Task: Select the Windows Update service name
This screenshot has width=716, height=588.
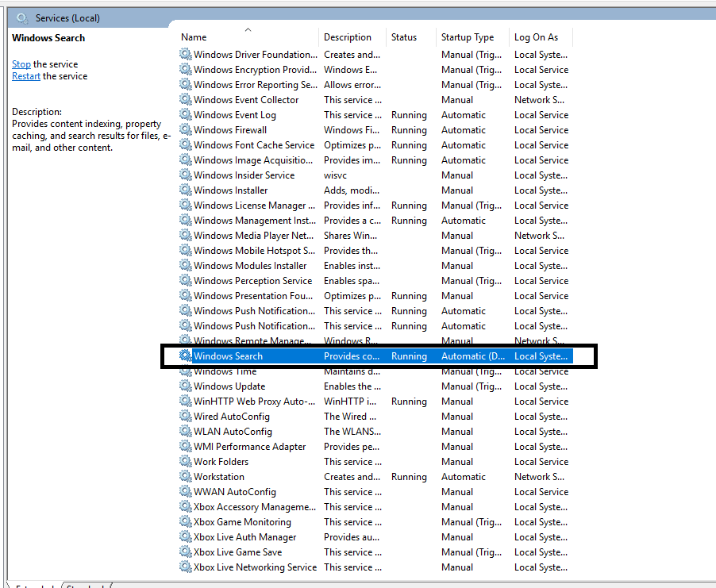Action: pyautogui.click(x=229, y=386)
